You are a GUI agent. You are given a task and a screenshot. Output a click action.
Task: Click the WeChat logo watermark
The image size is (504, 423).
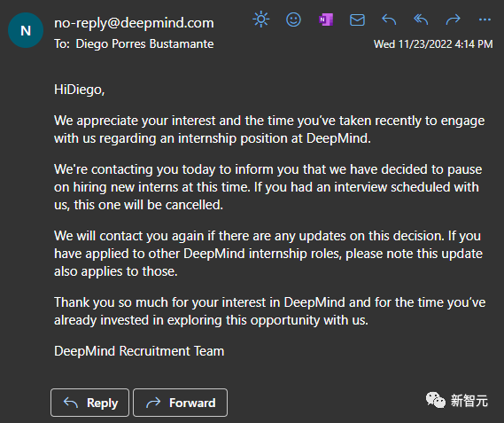pos(436,401)
